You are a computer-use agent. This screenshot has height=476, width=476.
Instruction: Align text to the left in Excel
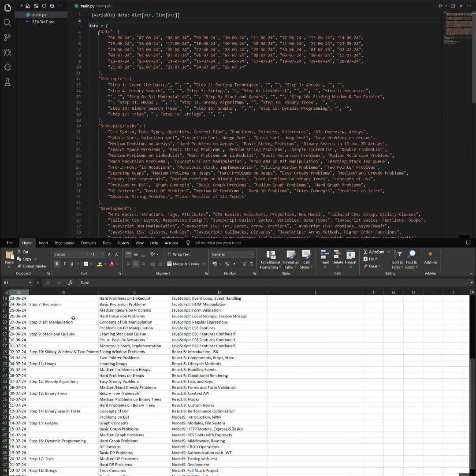click(128, 264)
